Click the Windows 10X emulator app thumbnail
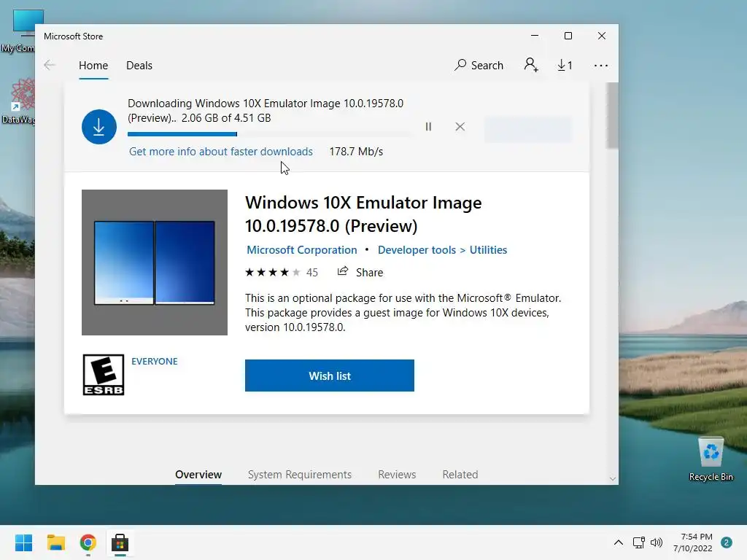Viewport: 747px width, 560px height. coord(155,262)
